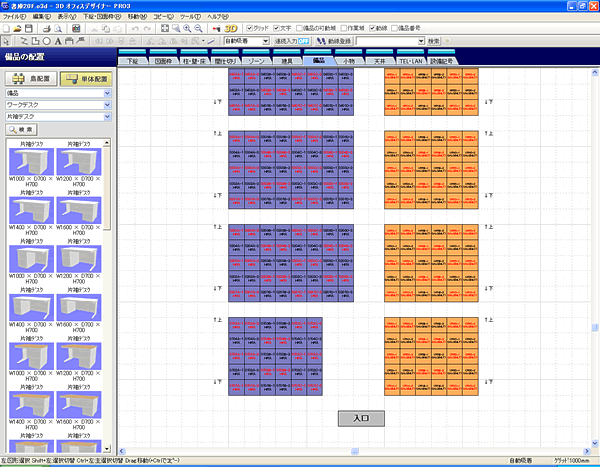Switch to the 天井 tab
600x467 pixels.
point(377,61)
